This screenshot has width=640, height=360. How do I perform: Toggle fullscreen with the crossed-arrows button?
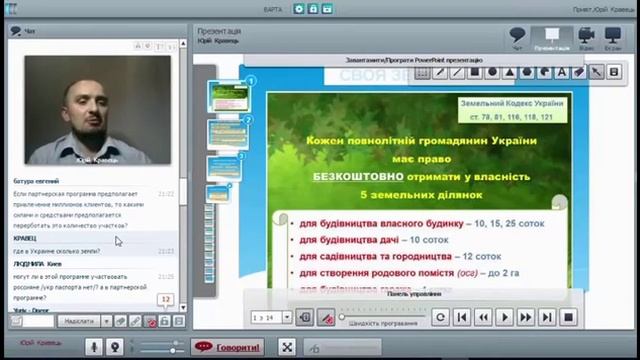(287, 347)
